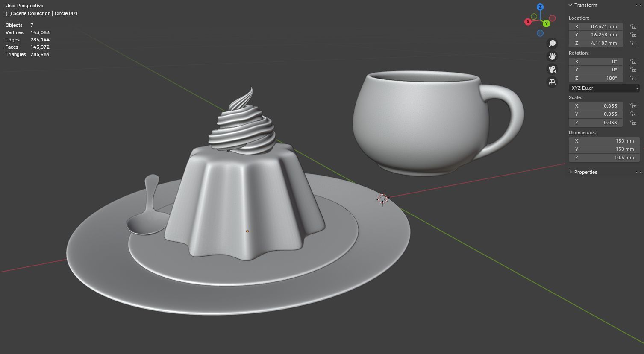Click the green Y axis gizmo handle
This screenshot has height=354, width=644.
coord(546,23)
